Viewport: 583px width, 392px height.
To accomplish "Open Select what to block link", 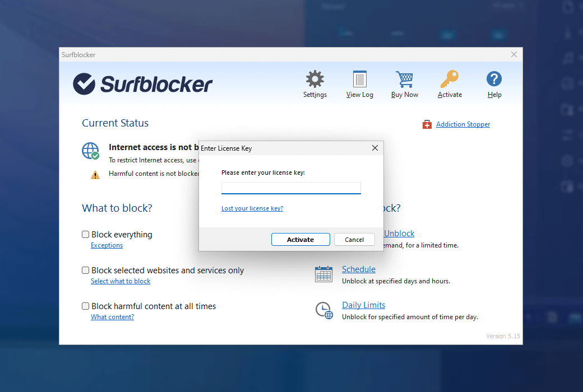I will coord(121,281).
